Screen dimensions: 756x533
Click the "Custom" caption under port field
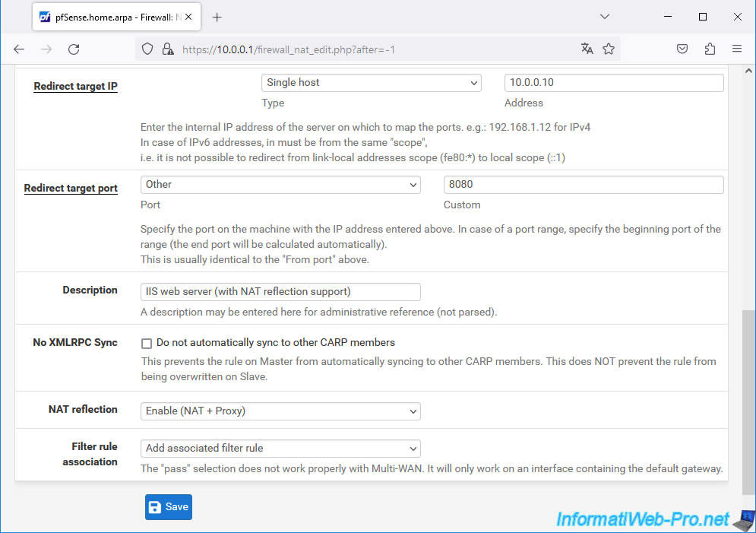pos(462,205)
